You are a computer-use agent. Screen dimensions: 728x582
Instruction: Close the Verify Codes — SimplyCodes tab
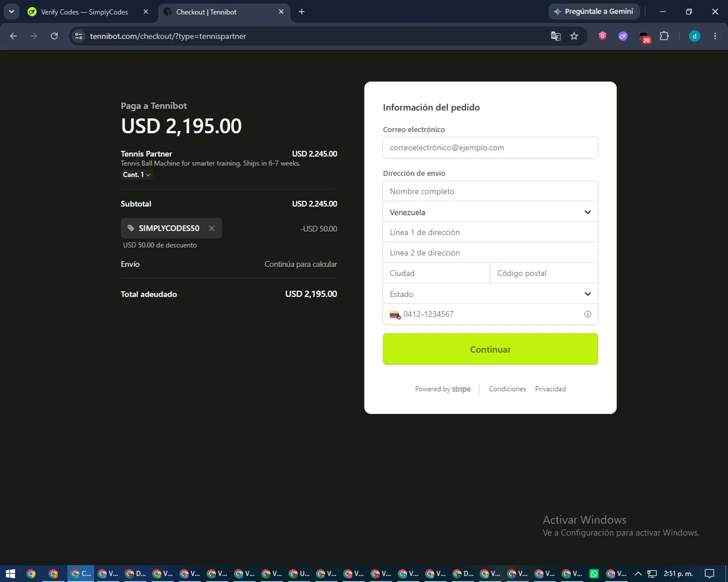[146, 12]
